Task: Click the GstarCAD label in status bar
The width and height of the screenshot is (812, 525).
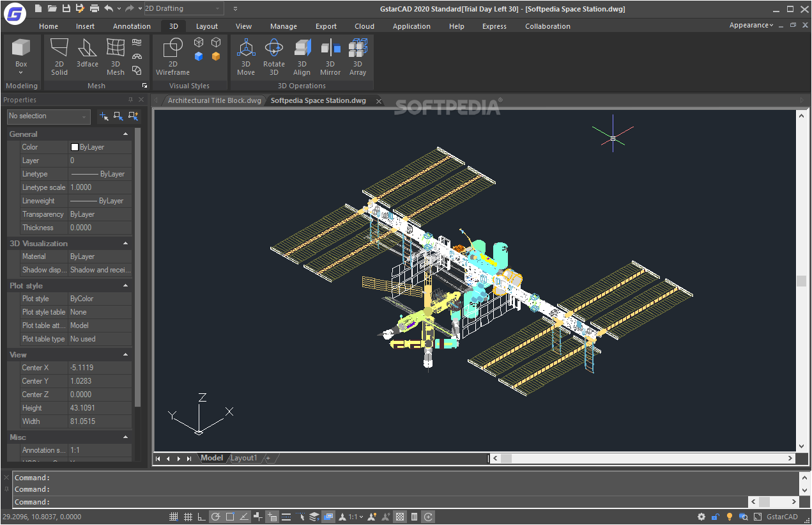Action: point(782,517)
